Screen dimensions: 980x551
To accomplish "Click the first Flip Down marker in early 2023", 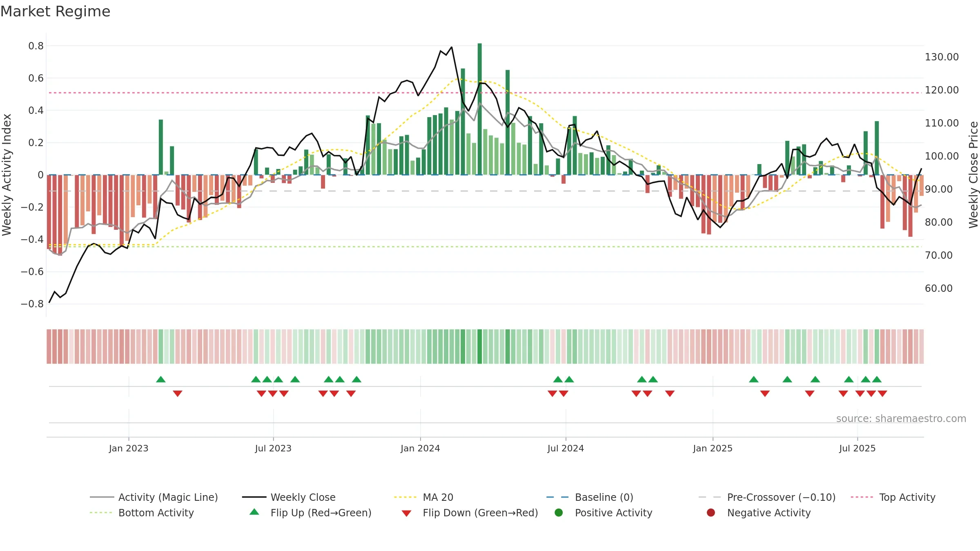I will coord(178,393).
